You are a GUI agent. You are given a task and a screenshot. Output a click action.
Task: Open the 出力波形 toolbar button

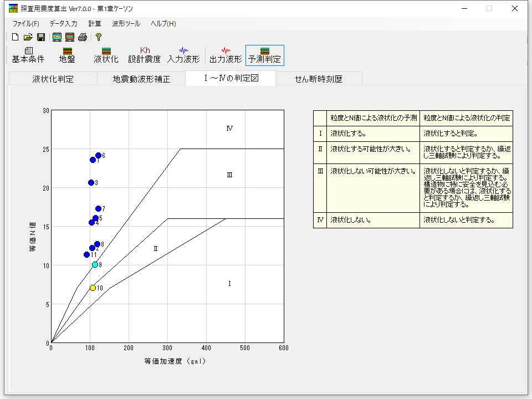click(x=226, y=55)
